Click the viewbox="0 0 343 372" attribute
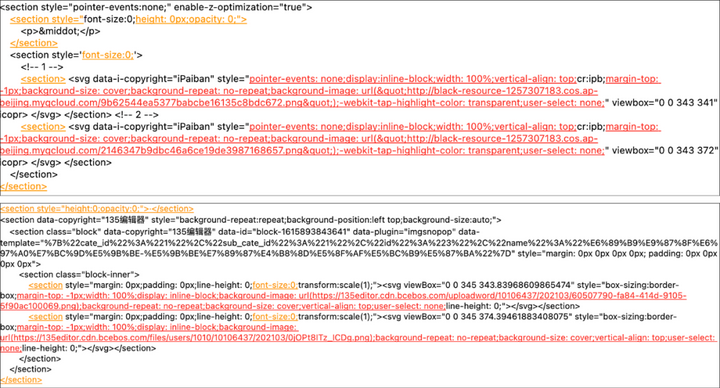 tap(664, 151)
